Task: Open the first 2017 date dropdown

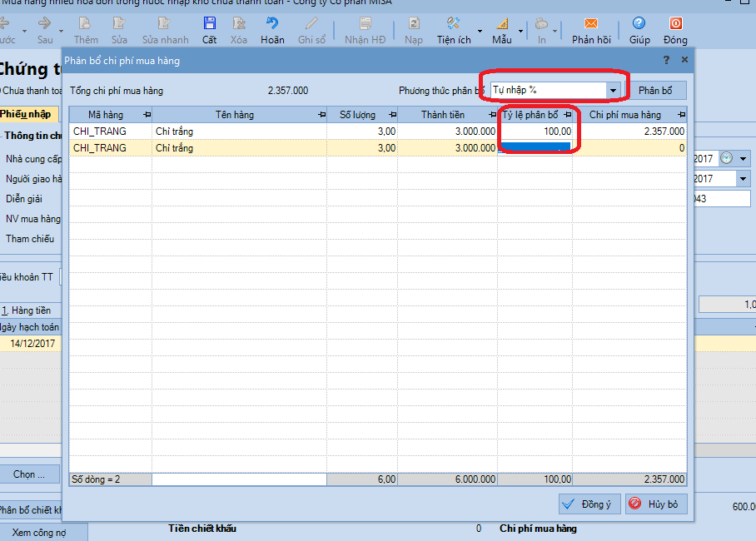Action: (x=743, y=159)
